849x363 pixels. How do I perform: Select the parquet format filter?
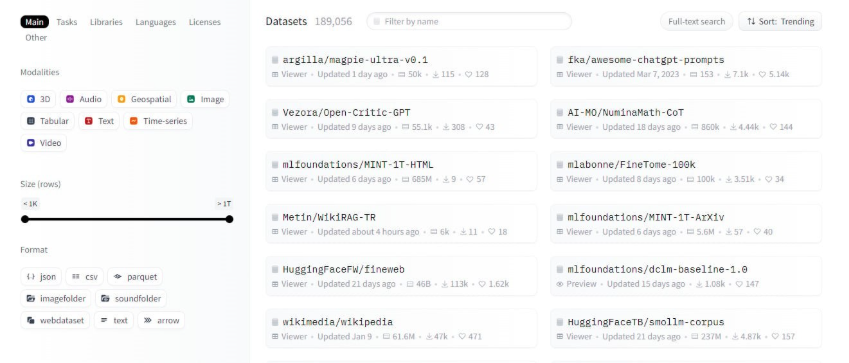135,277
